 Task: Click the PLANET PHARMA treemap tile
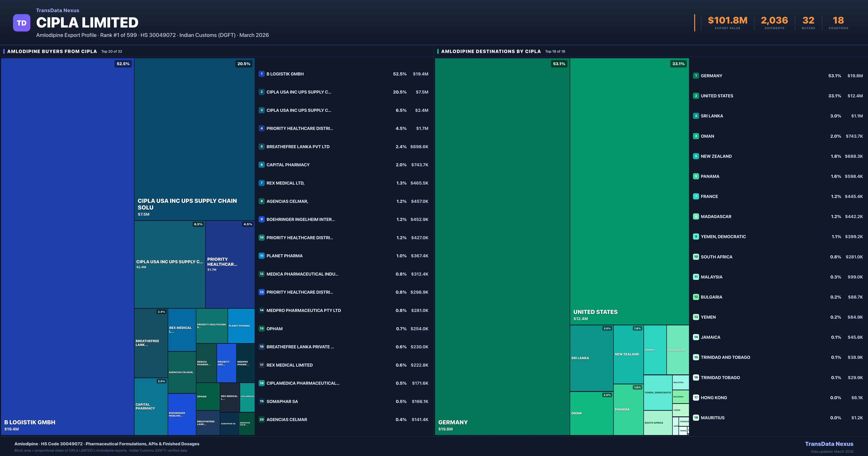tap(241, 326)
